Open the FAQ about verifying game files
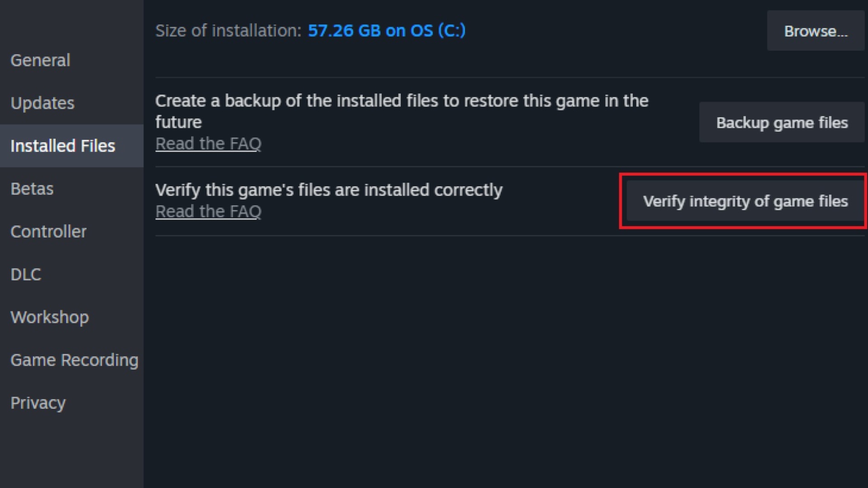Image resolution: width=868 pixels, height=488 pixels. pyautogui.click(x=208, y=211)
